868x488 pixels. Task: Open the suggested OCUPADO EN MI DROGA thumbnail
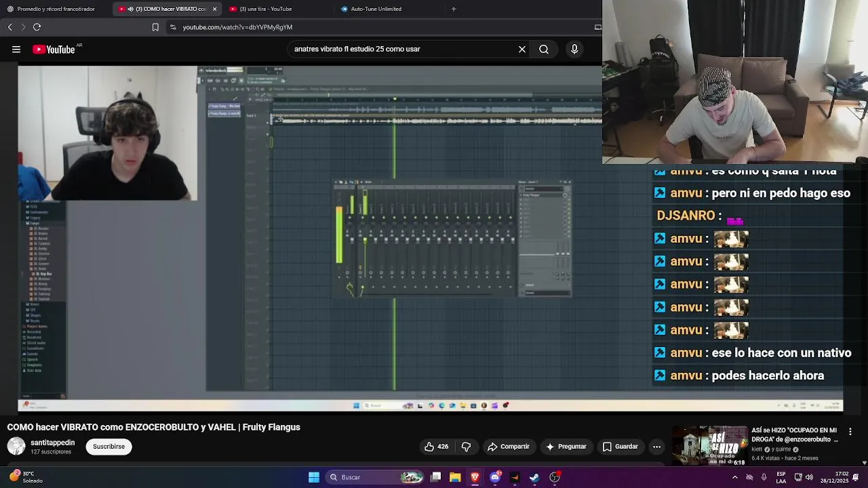point(709,445)
